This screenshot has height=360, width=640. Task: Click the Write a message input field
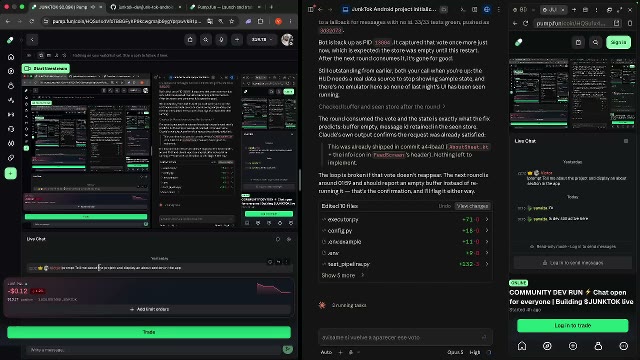point(153,350)
